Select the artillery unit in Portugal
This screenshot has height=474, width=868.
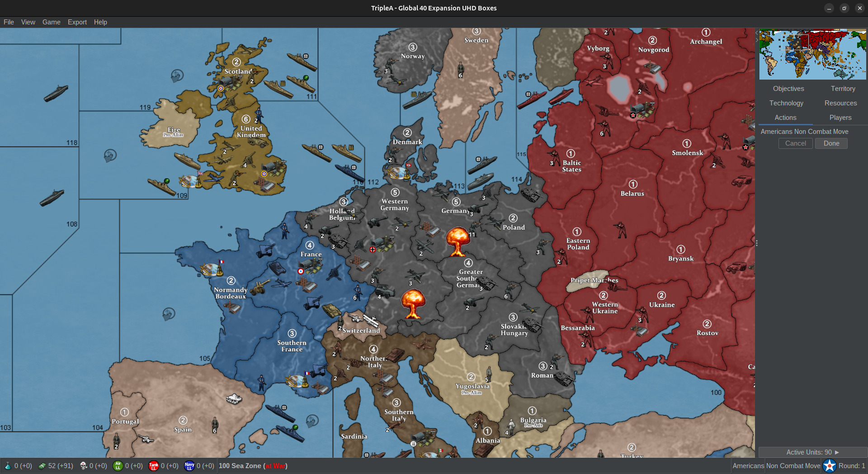click(146, 439)
